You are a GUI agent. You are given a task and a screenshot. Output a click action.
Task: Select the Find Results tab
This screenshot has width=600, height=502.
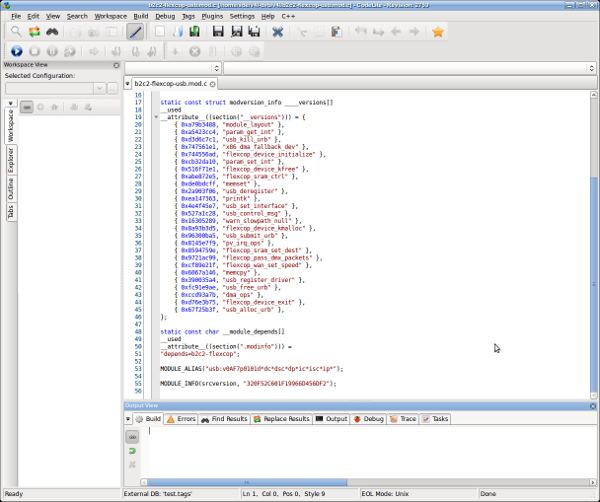(x=224, y=419)
